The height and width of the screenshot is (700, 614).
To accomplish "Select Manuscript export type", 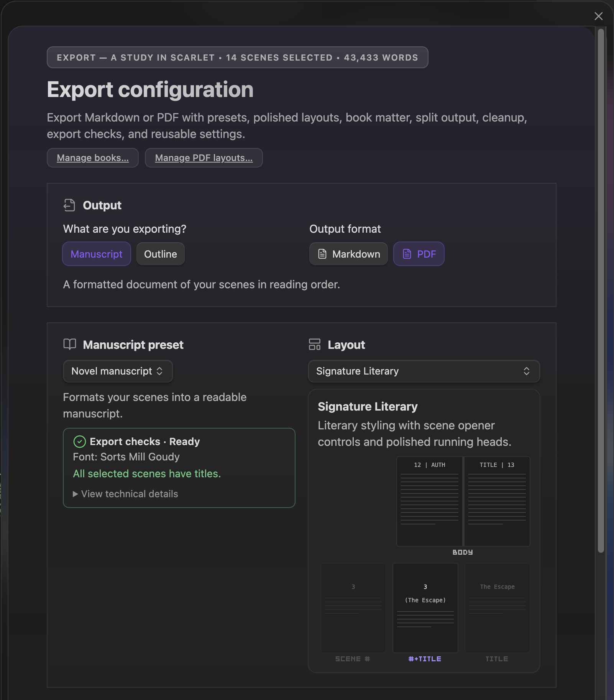I will click(x=97, y=254).
